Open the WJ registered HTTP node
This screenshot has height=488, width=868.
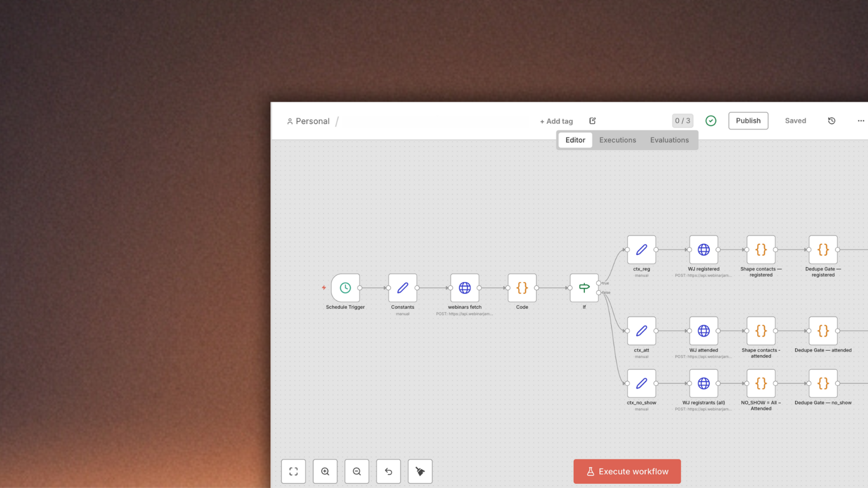coord(703,250)
